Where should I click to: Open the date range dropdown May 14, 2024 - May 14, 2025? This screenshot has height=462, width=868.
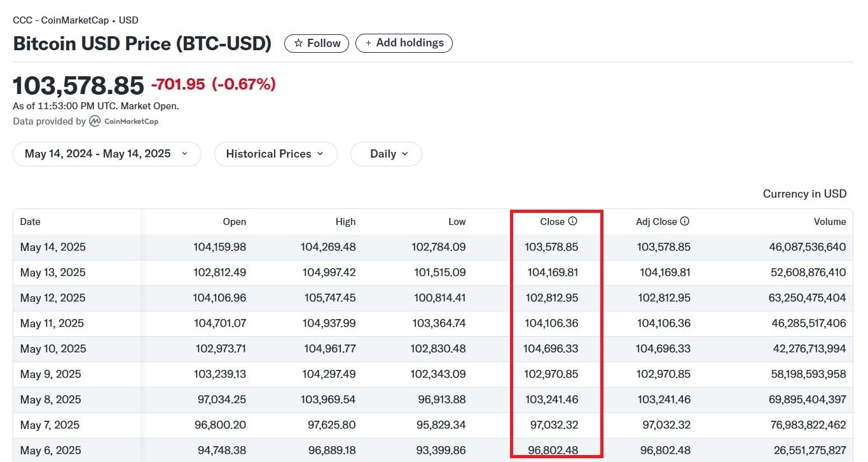coord(107,154)
